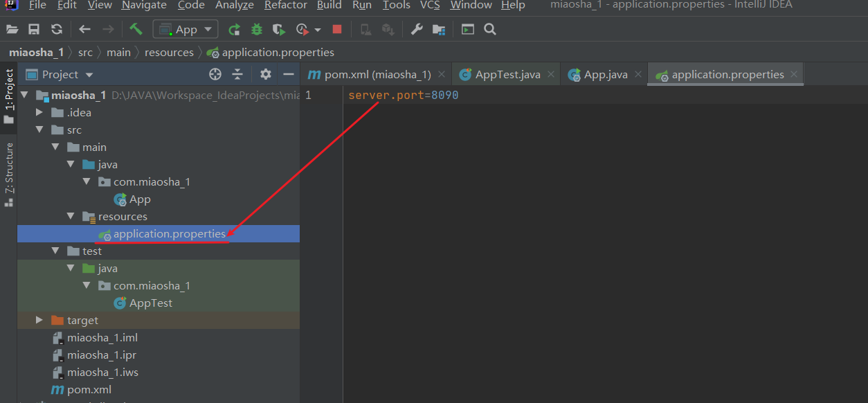Stop the running app with the red square
The width and height of the screenshot is (868, 403).
(337, 29)
